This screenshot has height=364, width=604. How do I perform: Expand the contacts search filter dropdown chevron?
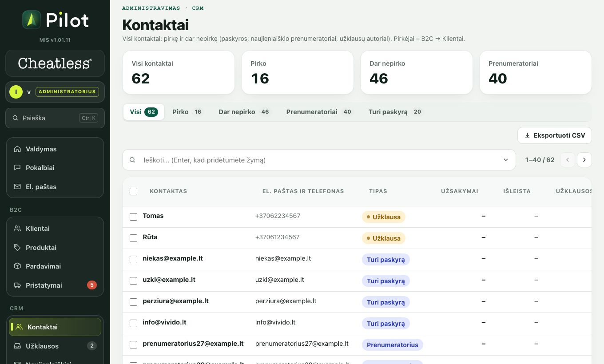pos(506,160)
